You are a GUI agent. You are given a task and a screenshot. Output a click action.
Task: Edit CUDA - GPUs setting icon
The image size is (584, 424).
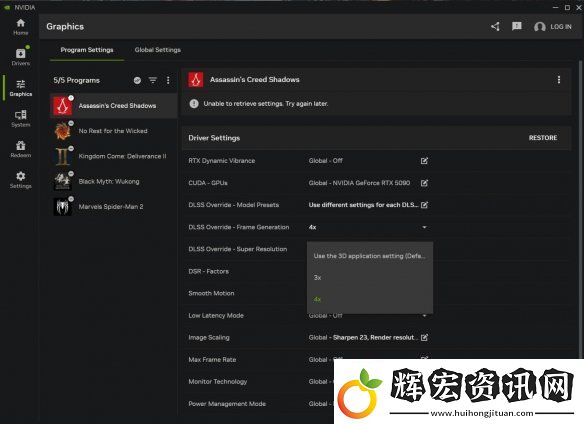click(x=424, y=183)
